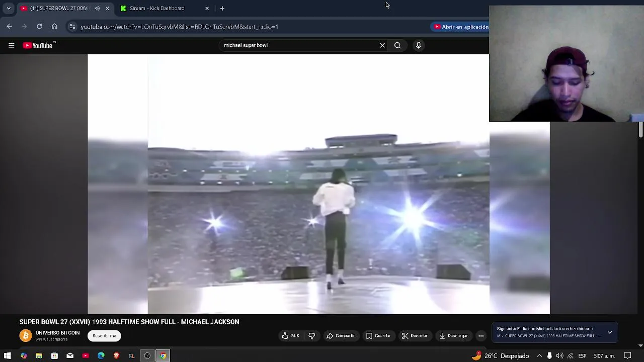Open the clock showing 5:07 a. m.

click(x=604, y=356)
